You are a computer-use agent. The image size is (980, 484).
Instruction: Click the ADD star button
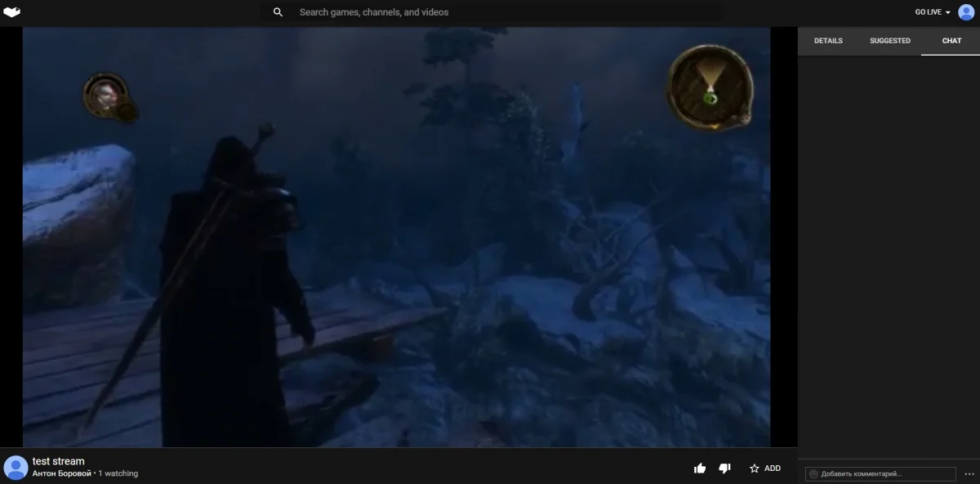pyautogui.click(x=765, y=468)
